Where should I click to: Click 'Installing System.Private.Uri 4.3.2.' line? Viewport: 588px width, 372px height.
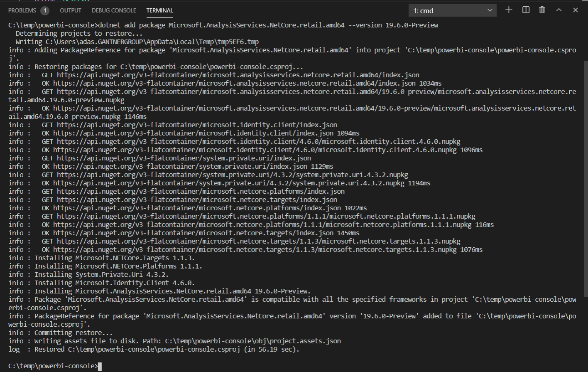coord(88,275)
